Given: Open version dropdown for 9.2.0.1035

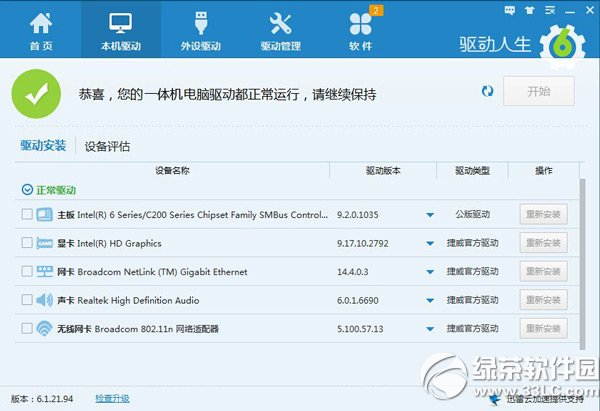Looking at the screenshot, I should (x=430, y=215).
